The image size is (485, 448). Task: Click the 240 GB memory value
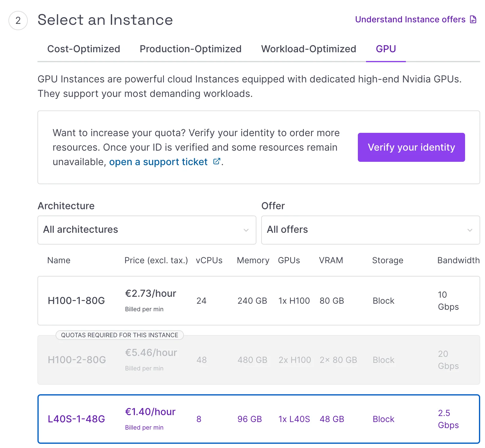(252, 301)
